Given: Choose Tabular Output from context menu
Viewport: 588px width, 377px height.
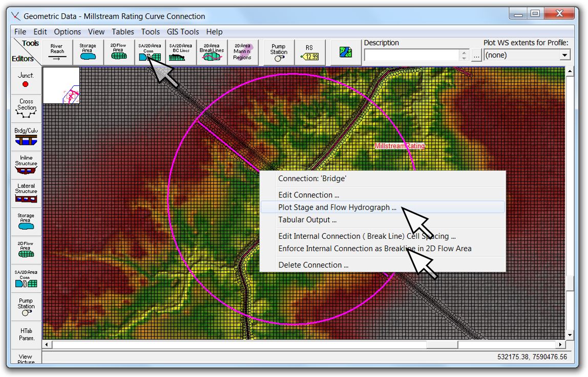Looking at the screenshot, I should [x=383, y=220].
